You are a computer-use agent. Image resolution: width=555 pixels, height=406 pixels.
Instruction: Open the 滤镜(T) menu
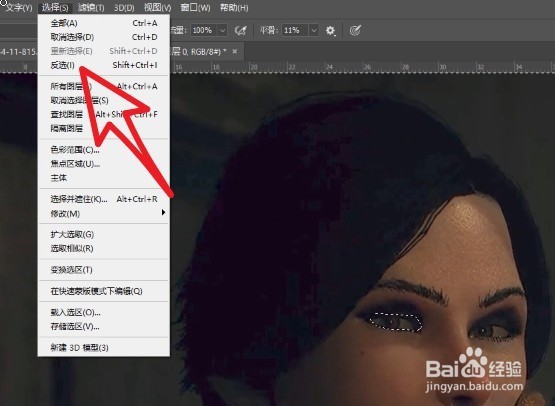(x=91, y=7)
